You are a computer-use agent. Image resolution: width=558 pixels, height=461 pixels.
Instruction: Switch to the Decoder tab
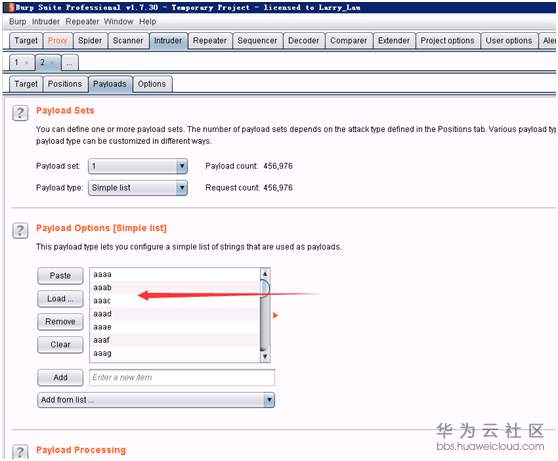tap(304, 41)
